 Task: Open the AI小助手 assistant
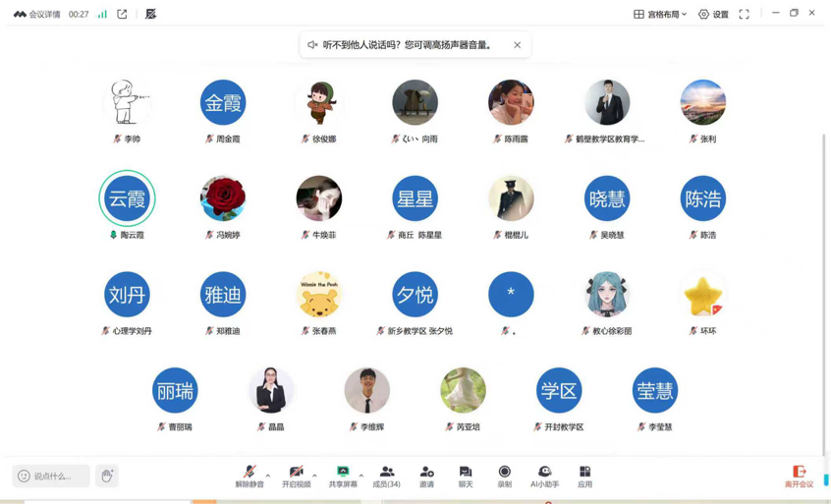tap(544, 476)
